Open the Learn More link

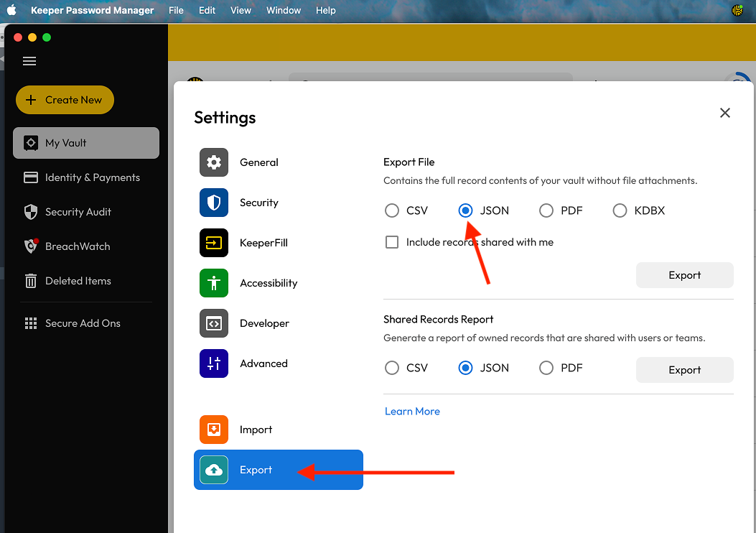coord(412,411)
